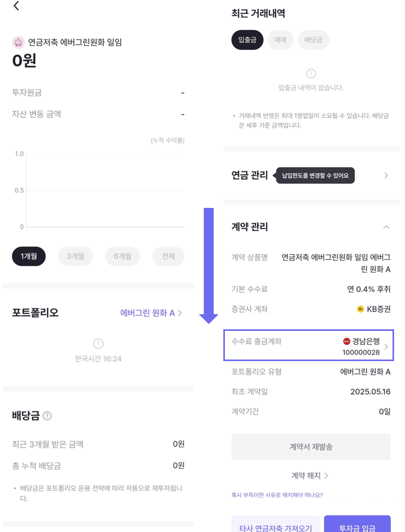Switch to the 배당금 transaction tab

tap(313, 40)
